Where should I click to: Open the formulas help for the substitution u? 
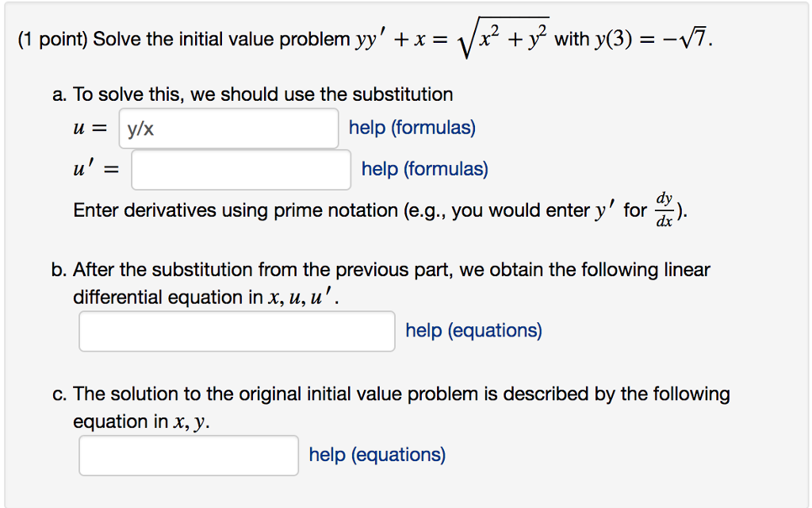[x=412, y=127]
